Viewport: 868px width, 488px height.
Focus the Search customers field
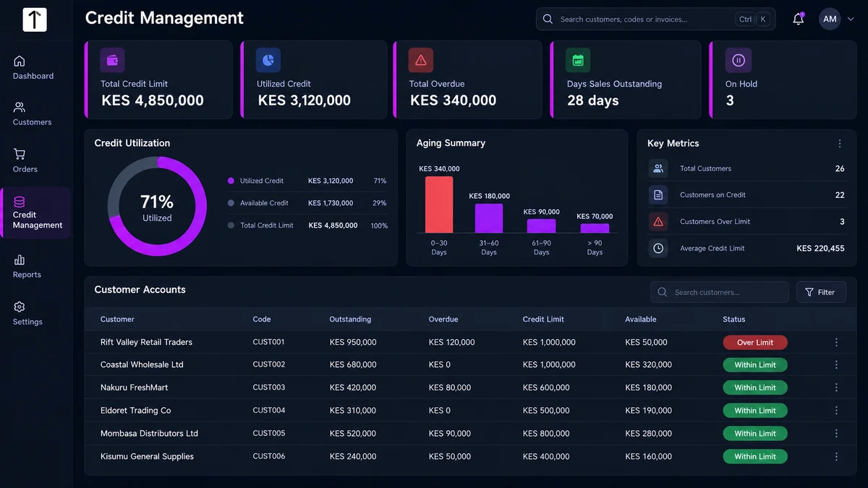[720, 292]
